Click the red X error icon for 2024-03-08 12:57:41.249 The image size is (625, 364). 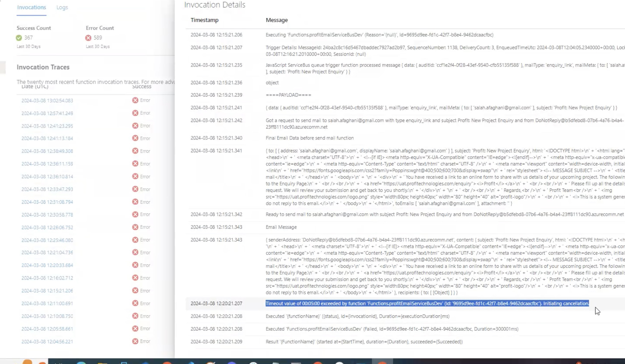pyautogui.click(x=135, y=113)
